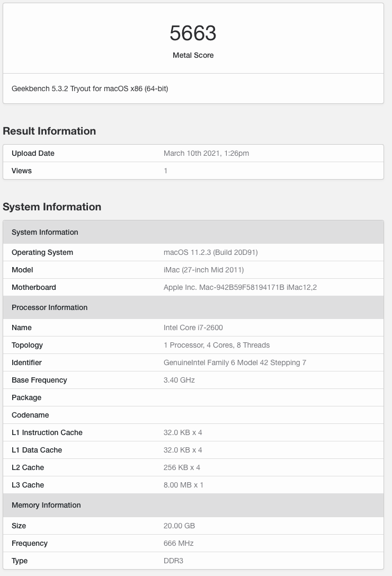This screenshot has height=576, width=392.
Task: Click the 5663 Metal Score number
Action: click(193, 33)
